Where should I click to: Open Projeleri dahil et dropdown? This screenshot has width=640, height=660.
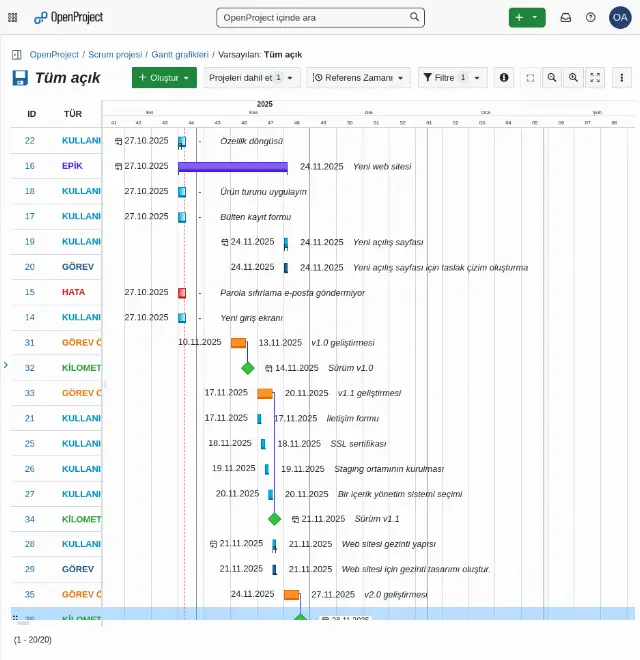click(252, 77)
